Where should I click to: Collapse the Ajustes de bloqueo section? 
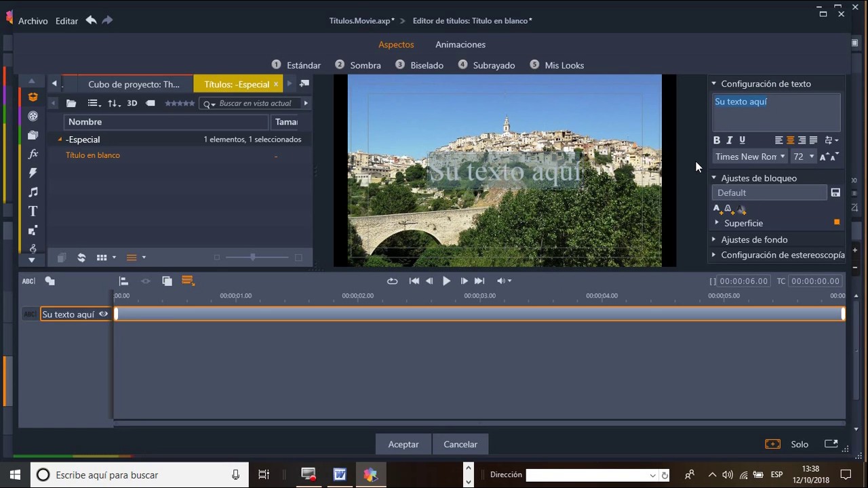click(x=713, y=178)
